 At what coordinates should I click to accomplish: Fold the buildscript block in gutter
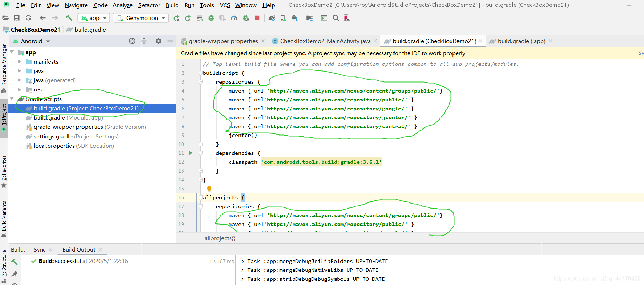(x=200, y=73)
